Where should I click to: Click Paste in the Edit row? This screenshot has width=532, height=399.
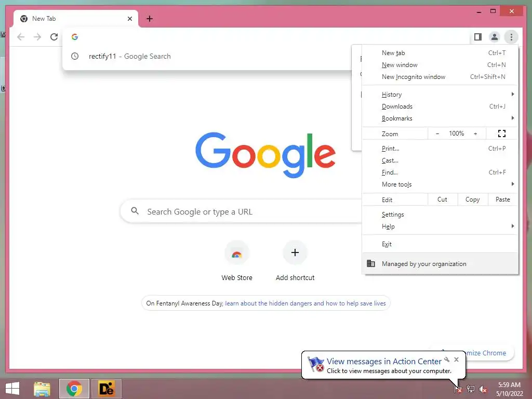[x=503, y=199]
